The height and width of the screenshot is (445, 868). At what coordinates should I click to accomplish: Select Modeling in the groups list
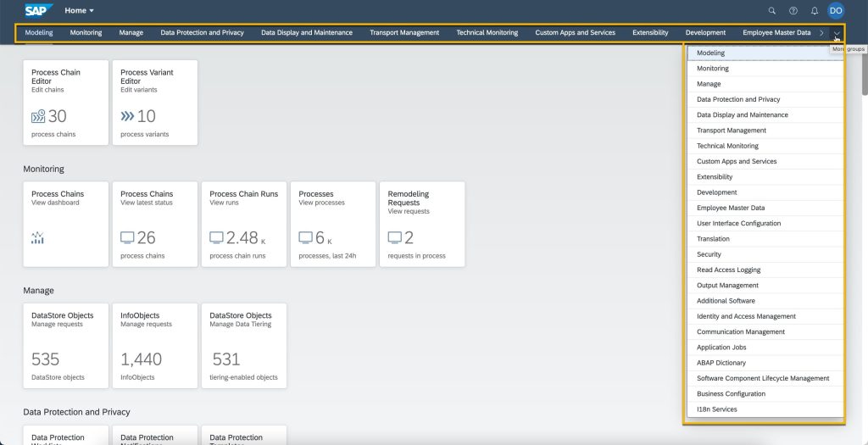765,53
